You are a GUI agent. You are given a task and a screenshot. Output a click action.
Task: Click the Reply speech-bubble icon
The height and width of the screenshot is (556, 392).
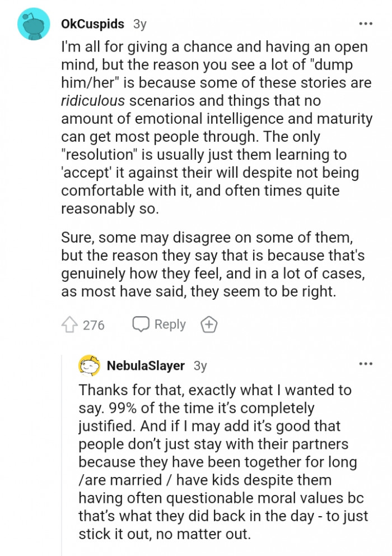click(141, 324)
